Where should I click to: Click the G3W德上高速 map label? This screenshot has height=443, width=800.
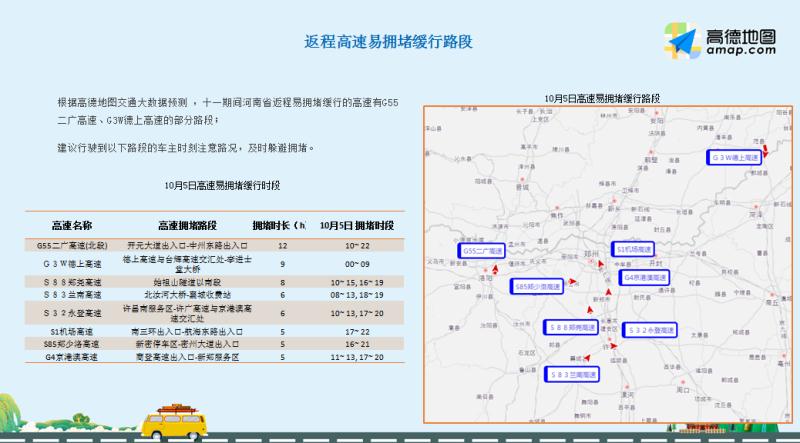click(734, 158)
